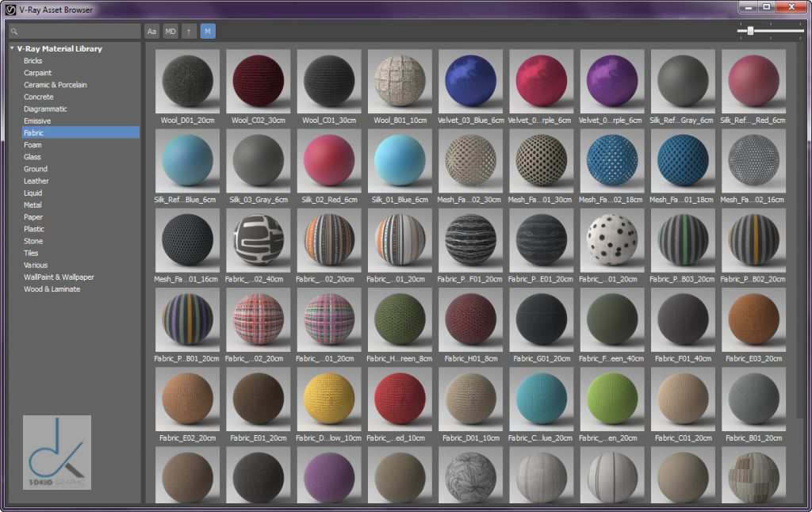Viewport: 812px width, 512px height.
Task: Select the highlighted Fabric category
Action: (x=81, y=132)
